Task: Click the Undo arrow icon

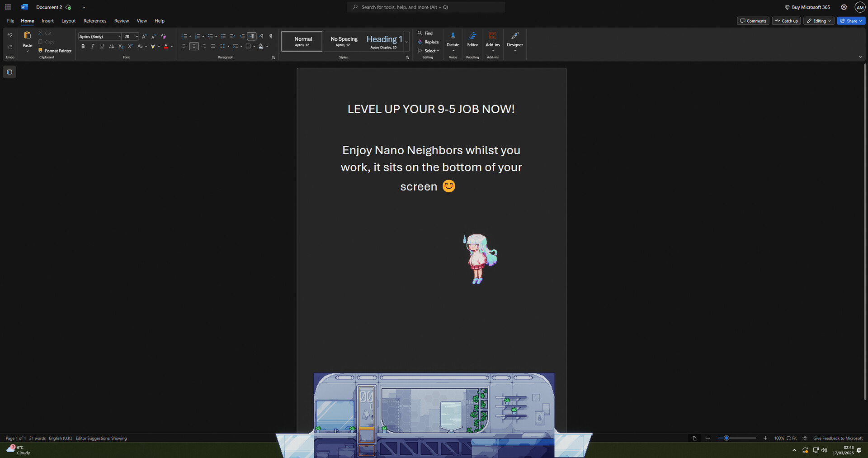Action: 10,35
